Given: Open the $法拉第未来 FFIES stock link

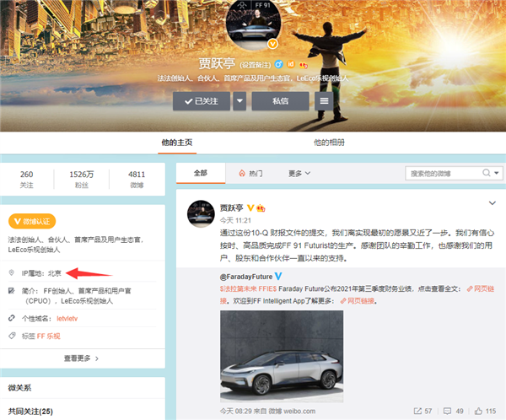Looking at the screenshot, I should (249, 288).
